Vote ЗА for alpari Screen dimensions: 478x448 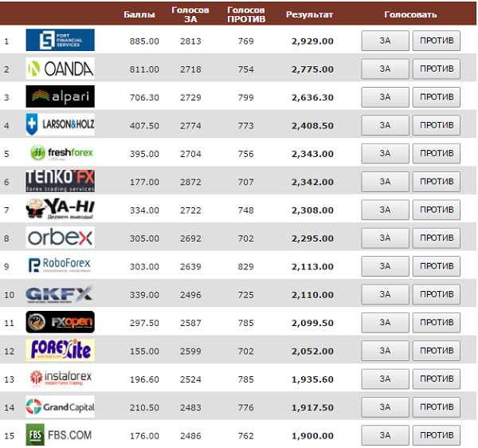385,97
